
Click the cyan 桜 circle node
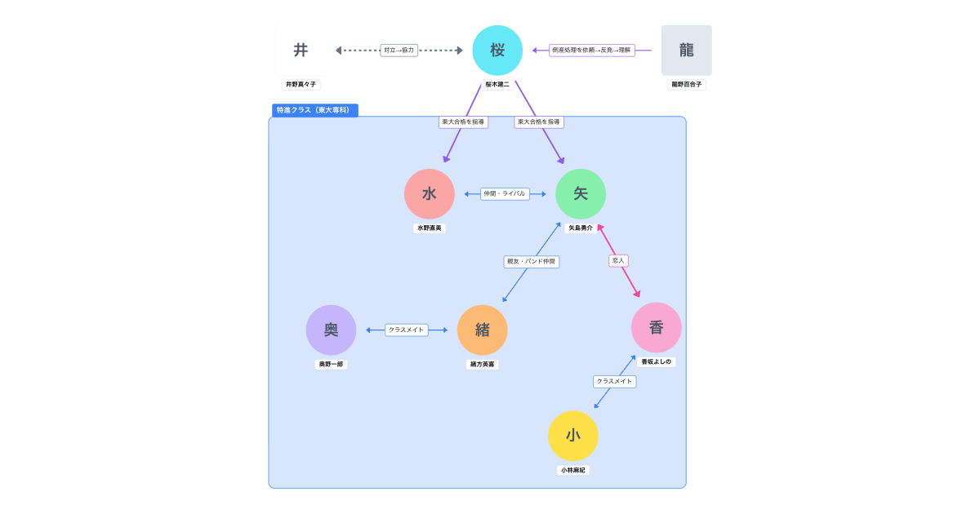[497, 51]
